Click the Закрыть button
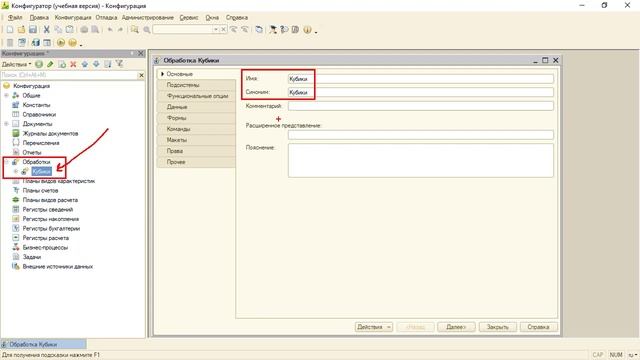The image size is (640, 360). click(498, 327)
